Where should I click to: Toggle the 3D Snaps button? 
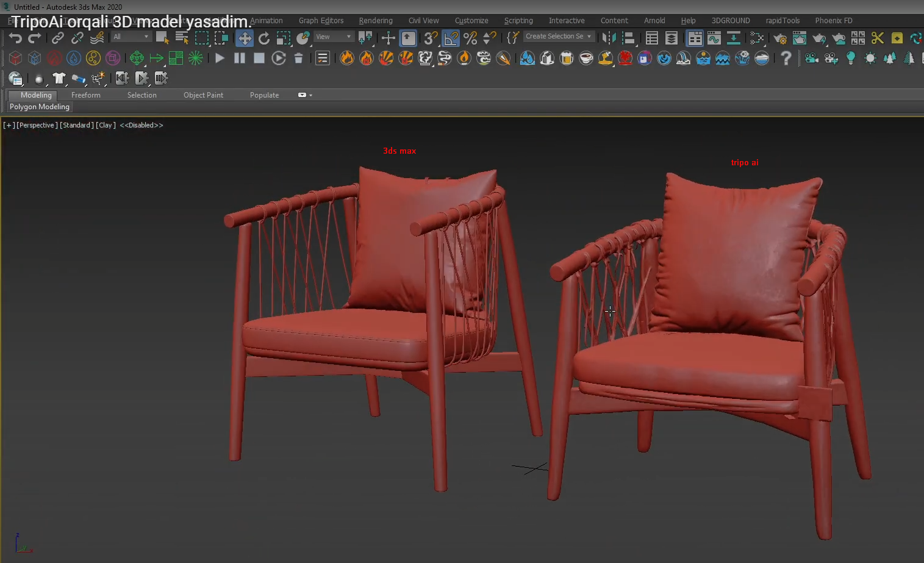(431, 38)
